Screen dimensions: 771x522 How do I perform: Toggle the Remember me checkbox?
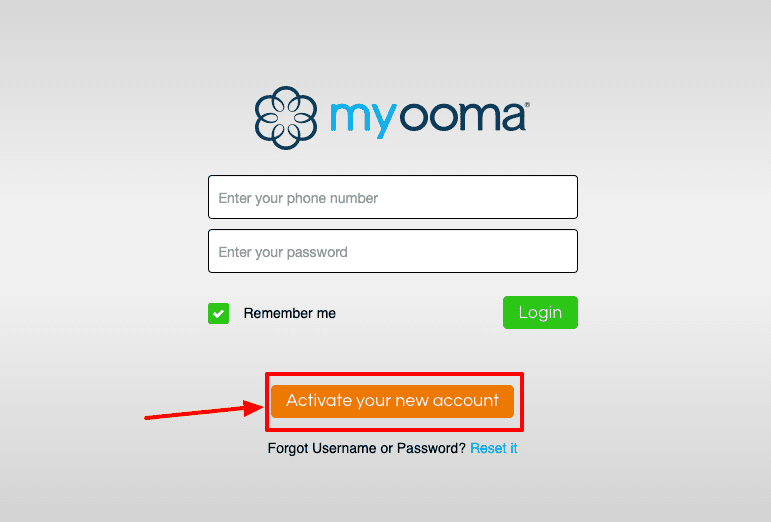click(x=218, y=314)
